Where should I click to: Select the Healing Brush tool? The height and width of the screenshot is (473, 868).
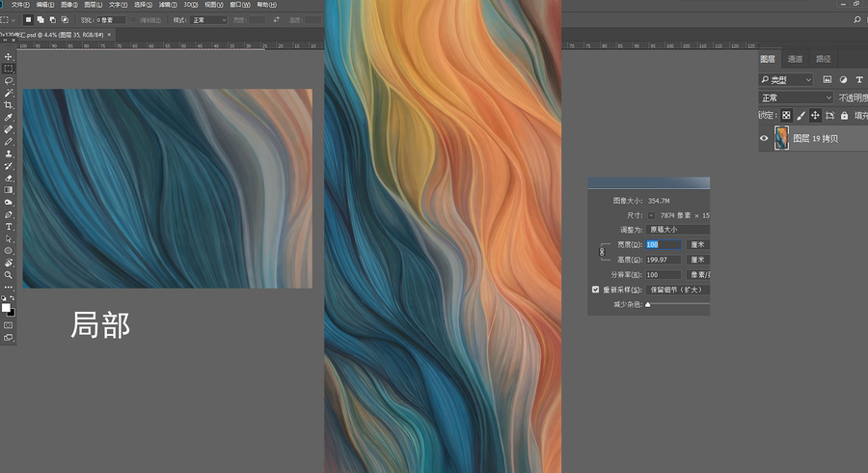[x=9, y=129]
